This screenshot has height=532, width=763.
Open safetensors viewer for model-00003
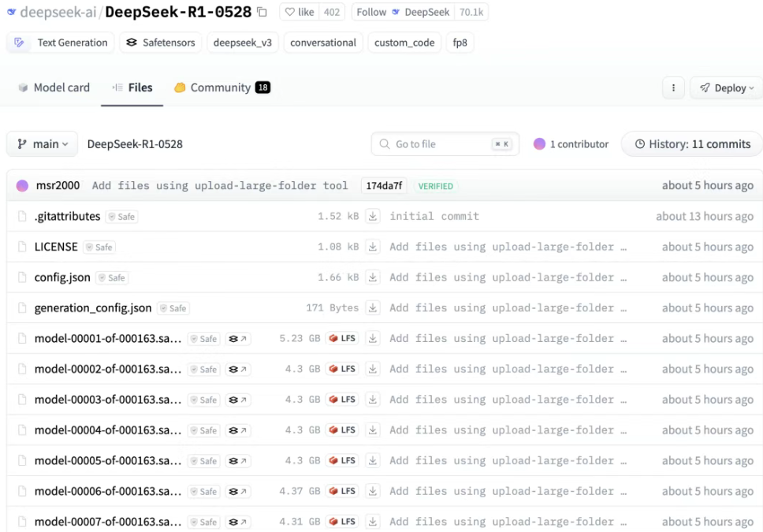(x=238, y=400)
